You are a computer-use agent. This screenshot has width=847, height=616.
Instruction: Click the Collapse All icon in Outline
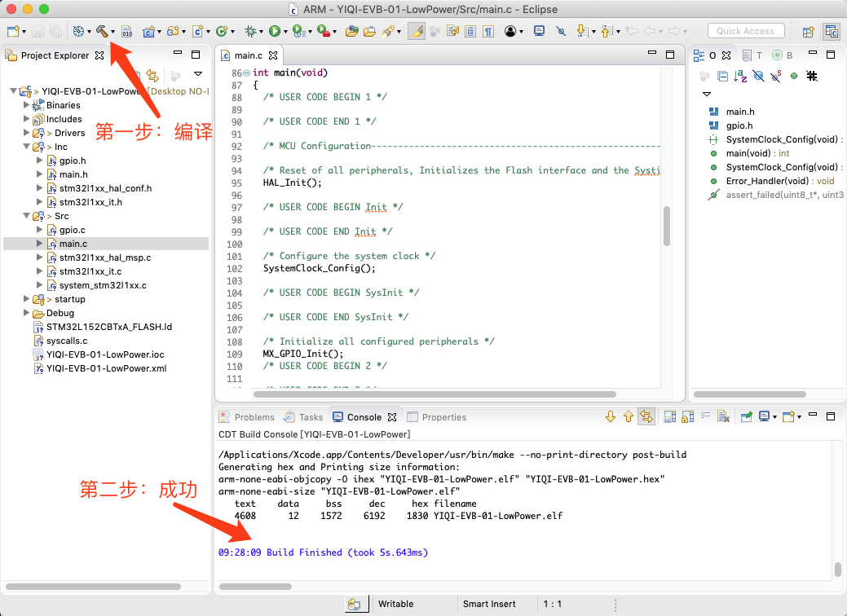pyautogui.click(x=723, y=76)
